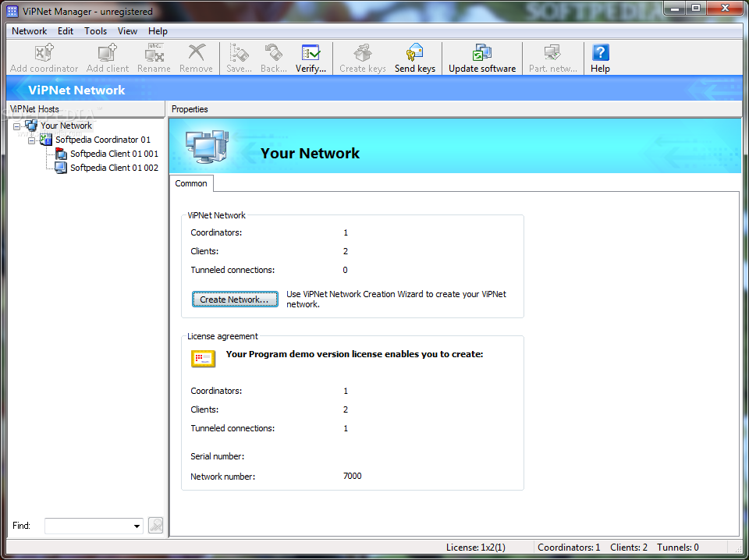
Task: Open the Help menu
Action: 158,31
